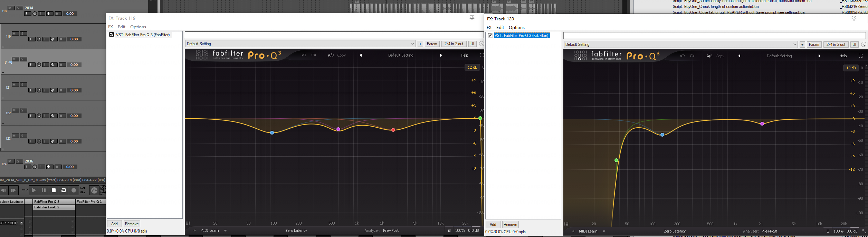Click the empty text field above the preset bar in FX: Track 119
Screen dimensions: 868x237
(x=334, y=35)
